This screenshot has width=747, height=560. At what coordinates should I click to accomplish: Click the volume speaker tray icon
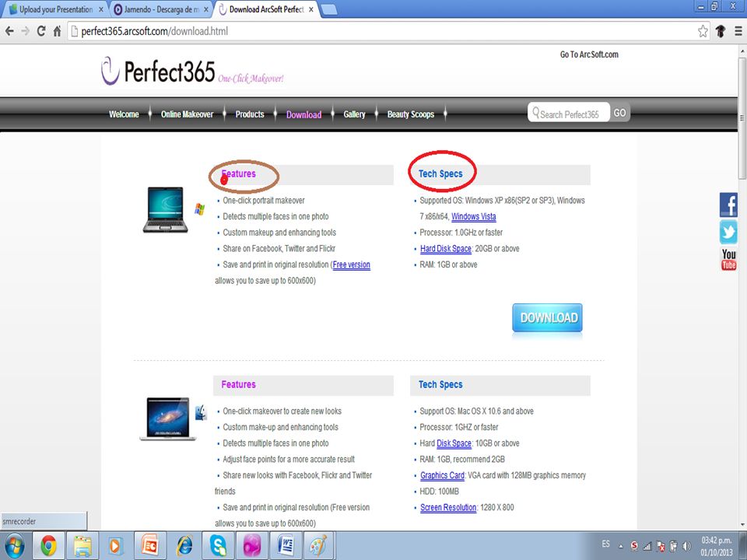(x=686, y=546)
